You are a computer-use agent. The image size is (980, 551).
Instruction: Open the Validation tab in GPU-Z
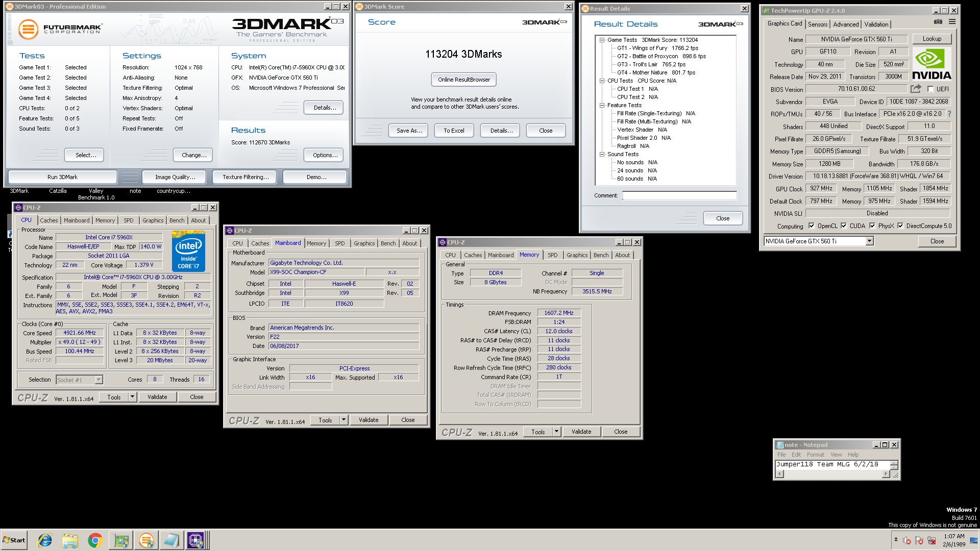click(876, 24)
